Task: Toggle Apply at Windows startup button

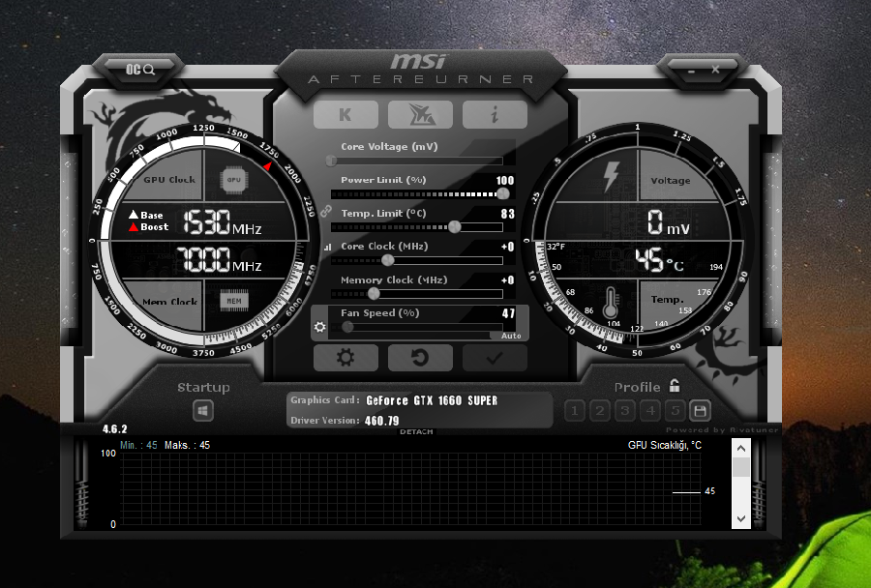Action: [203, 411]
